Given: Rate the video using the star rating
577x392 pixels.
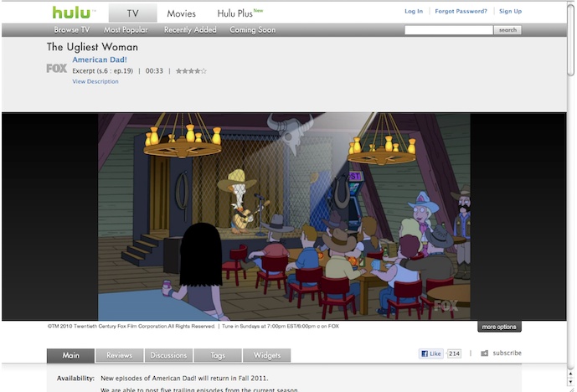Looking at the screenshot, I should (190, 71).
